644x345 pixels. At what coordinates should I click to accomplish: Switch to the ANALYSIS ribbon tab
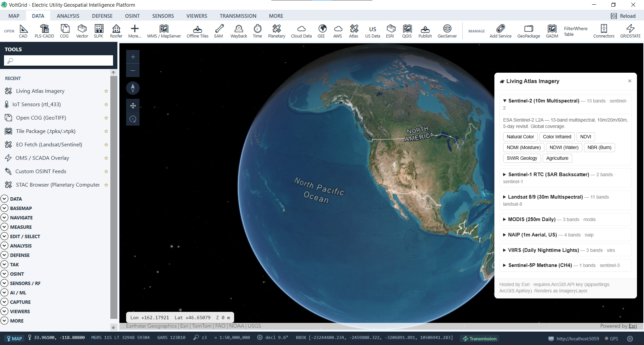[x=68, y=16]
